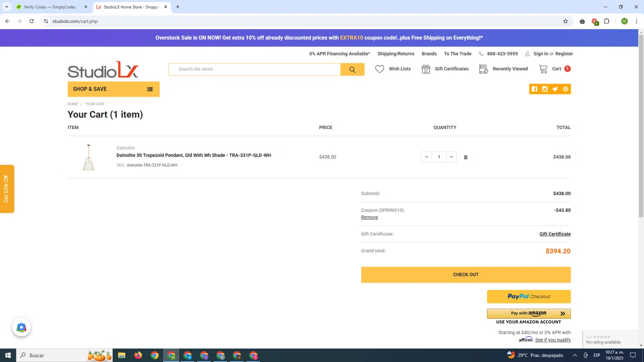
Task: Click the taskbar Buscar search box
Action: [x=64, y=355]
